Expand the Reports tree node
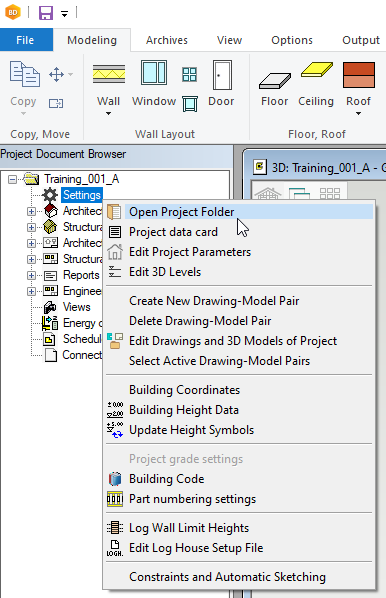 click(31, 275)
